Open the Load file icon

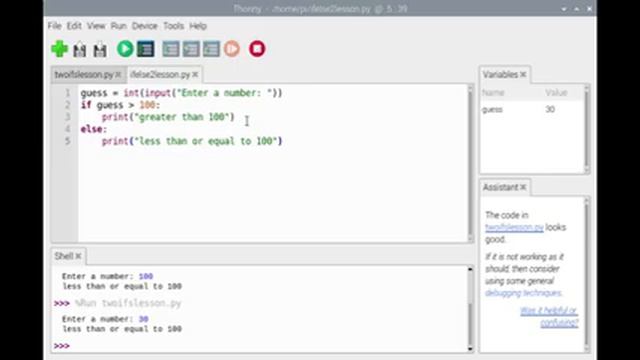(x=80, y=49)
